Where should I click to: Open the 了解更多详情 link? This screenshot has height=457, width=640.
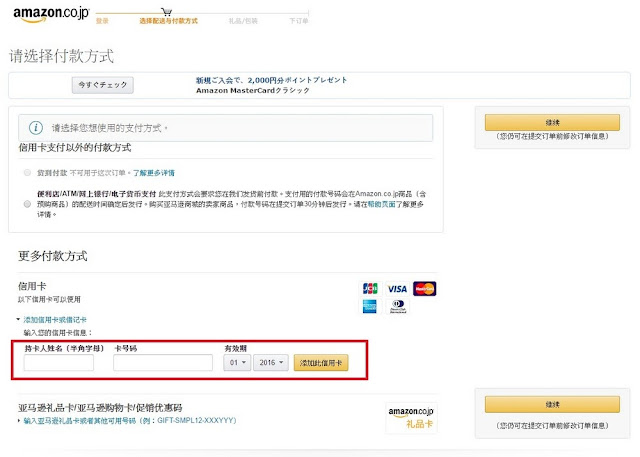tap(154, 173)
